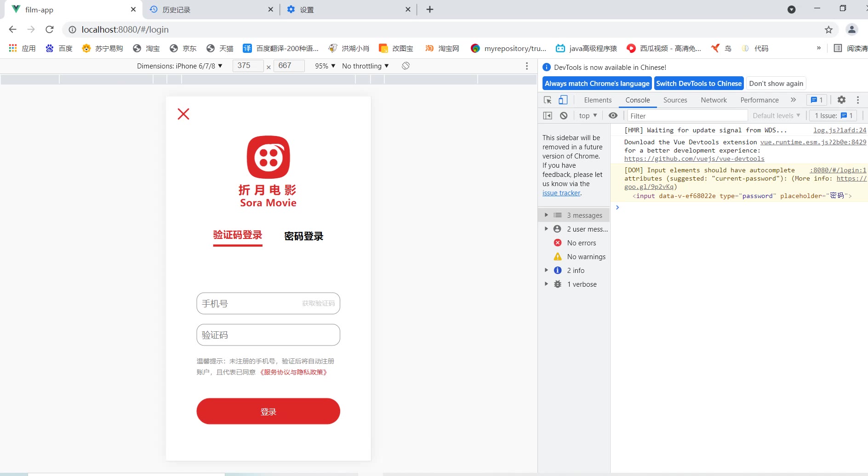868x476 pixels.
Task: Toggle the device toolbar icon
Action: click(563, 100)
